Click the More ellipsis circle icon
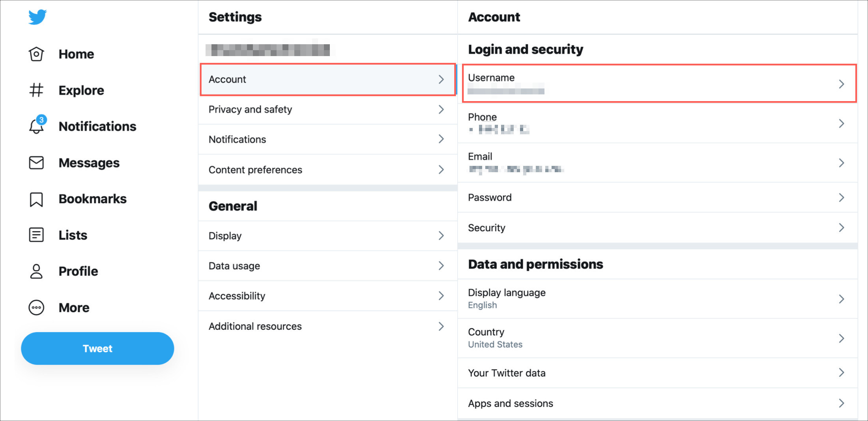This screenshot has height=421, width=868. tap(36, 308)
